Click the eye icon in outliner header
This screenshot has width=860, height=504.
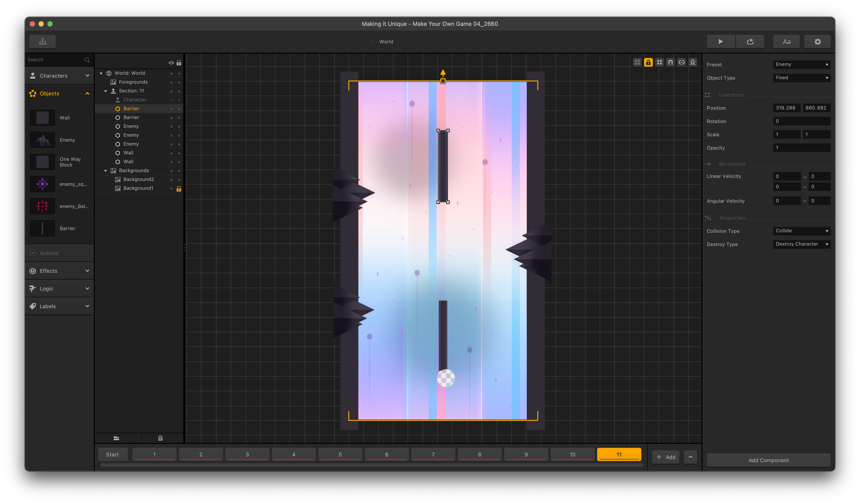tap(171, 63)
